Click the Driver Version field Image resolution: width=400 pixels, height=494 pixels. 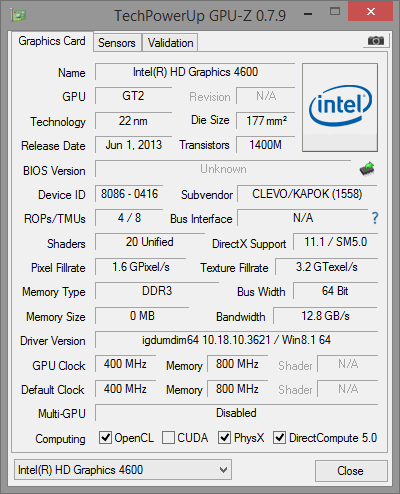(237, 340)
